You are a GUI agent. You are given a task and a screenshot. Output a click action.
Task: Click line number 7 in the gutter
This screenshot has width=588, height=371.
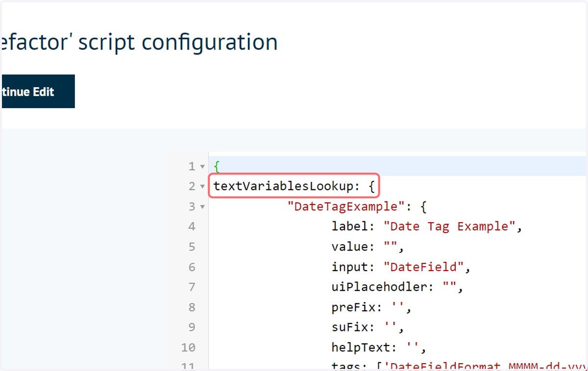192,287
